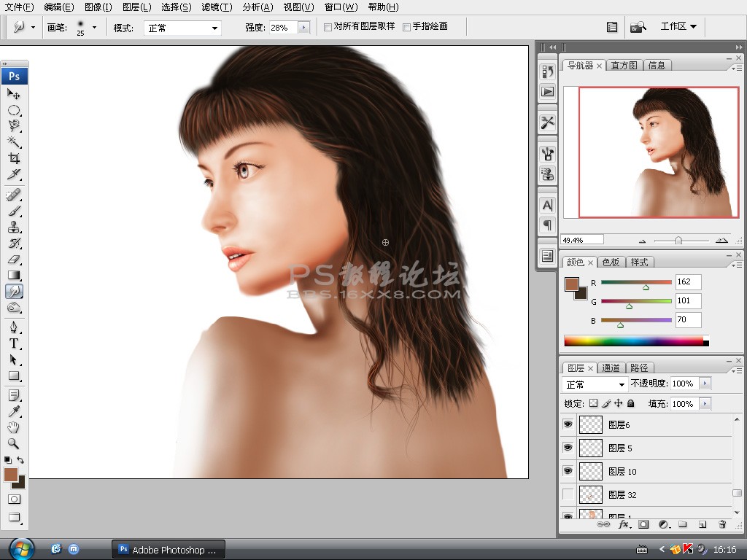Image resolution: width=747 pixels, height=560 pixels.
Task: Click Adobe Photoshop taskbar button
Action: click(169, 550)
